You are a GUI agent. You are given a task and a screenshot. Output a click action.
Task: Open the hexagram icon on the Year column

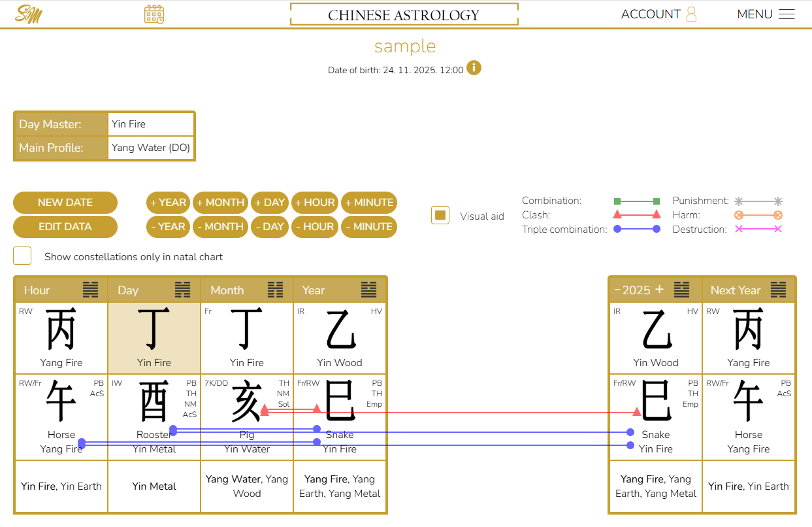pyautogui.click(x=368, y=290)
